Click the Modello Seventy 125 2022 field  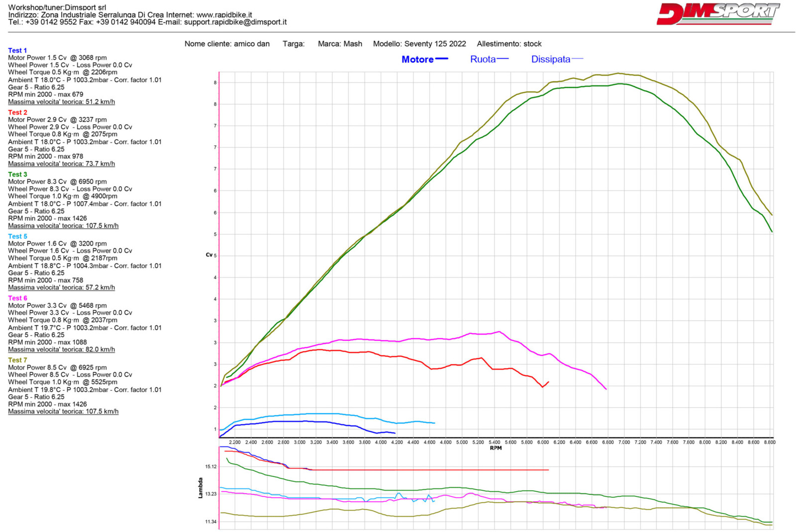point(419,44)
